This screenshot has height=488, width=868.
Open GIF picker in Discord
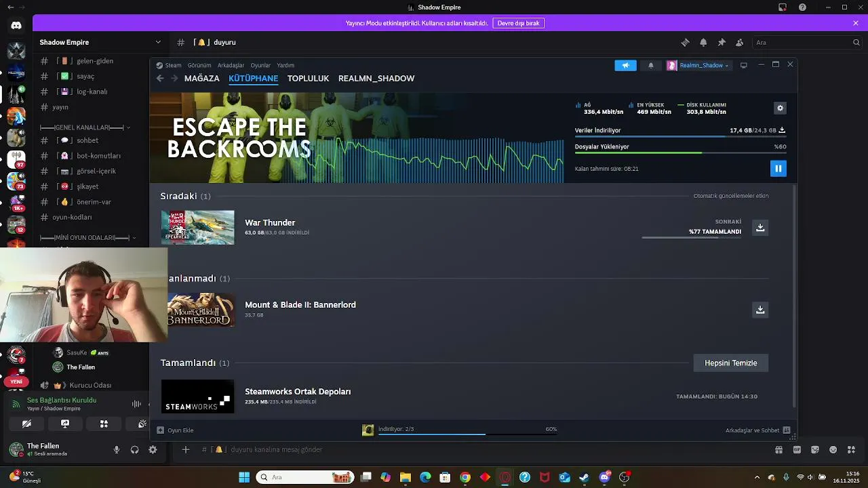point(797,449)
